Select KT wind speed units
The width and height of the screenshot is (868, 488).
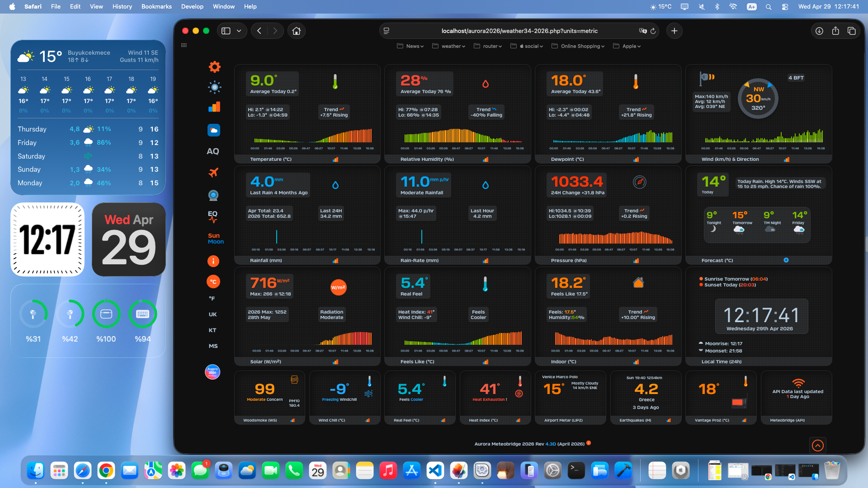(x=212, y=330)
